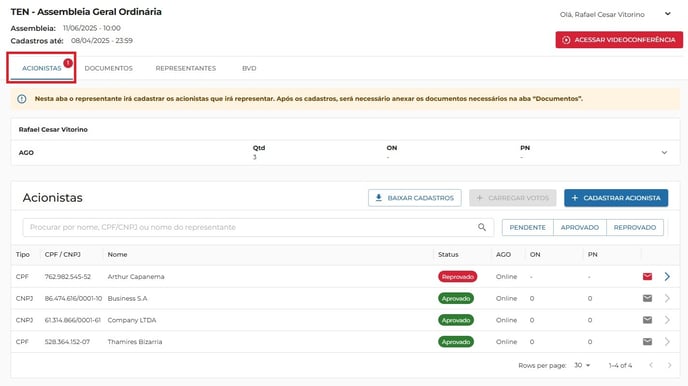Click CPF number 762.982.545-52
Screen dimensions: 688x386
tap(68, 277)
